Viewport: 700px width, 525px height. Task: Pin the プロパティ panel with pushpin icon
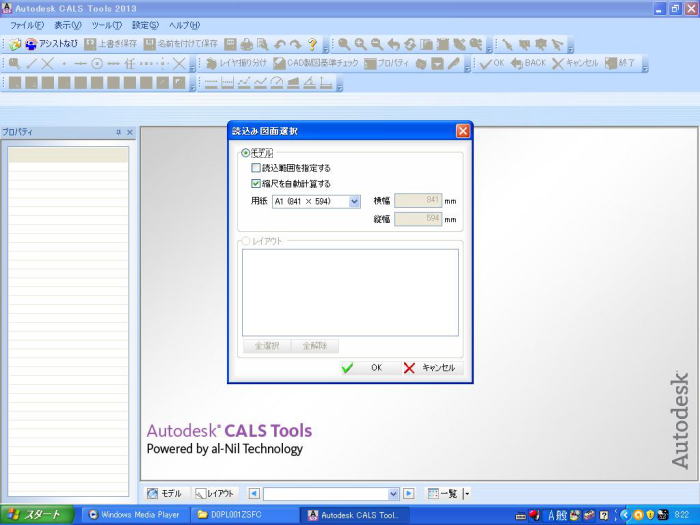[x=118, y=132]
